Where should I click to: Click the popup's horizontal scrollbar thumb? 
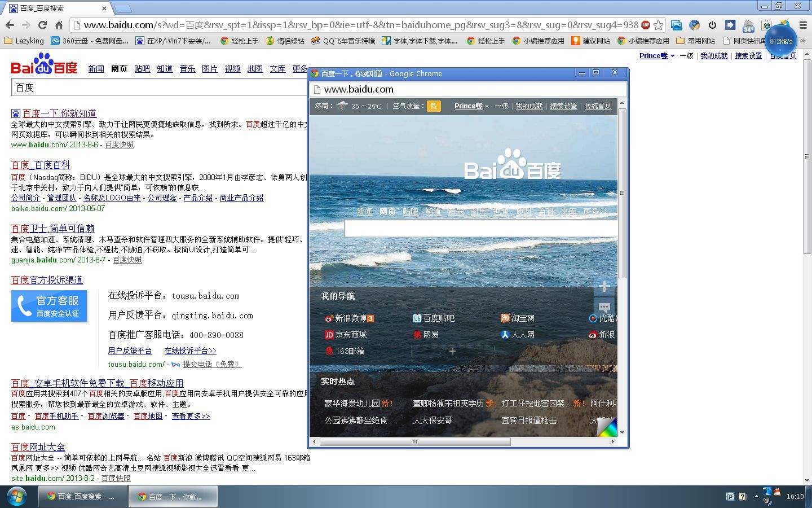click(x=414, y=441)
